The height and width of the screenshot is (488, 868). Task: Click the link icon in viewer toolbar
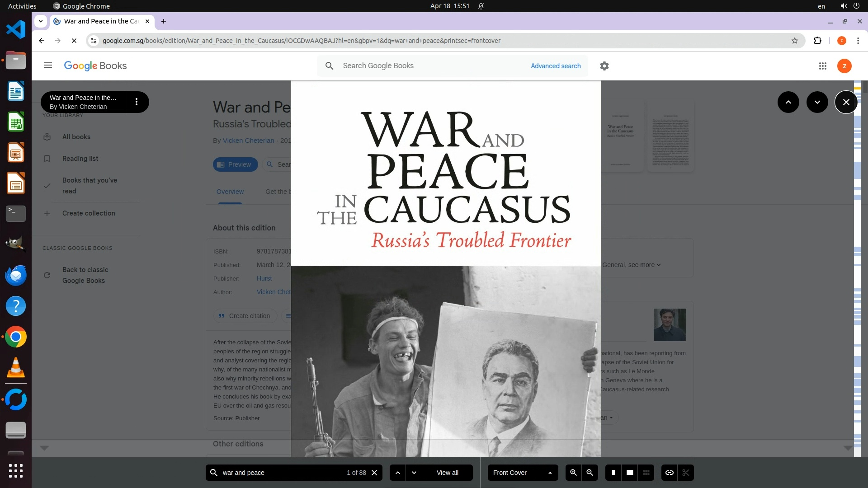click(x=669, y=473)
